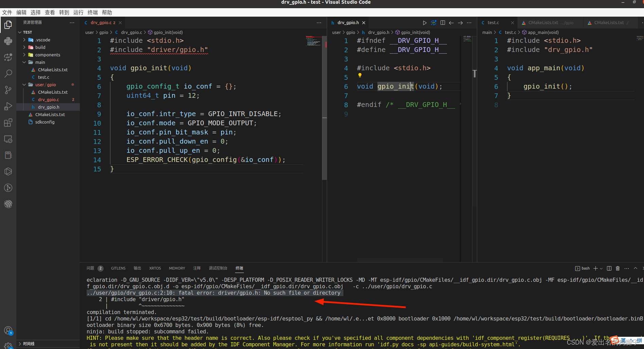Open the 选择 menu
The height and width of the screenshot is (349, 644).
[x=36, y=13]
